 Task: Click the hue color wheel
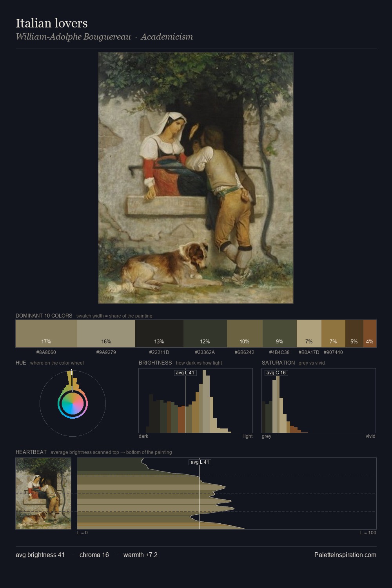73,403
